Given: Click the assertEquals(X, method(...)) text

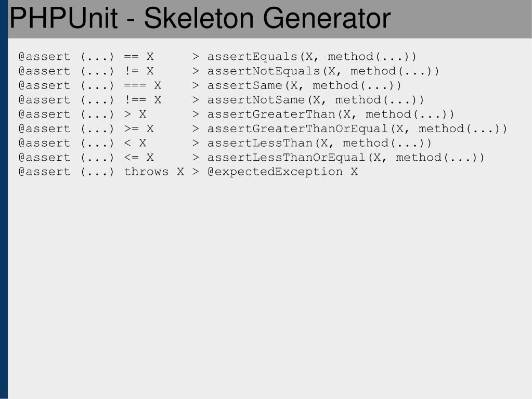Looking at the screenshot, I should click(312, 57).
